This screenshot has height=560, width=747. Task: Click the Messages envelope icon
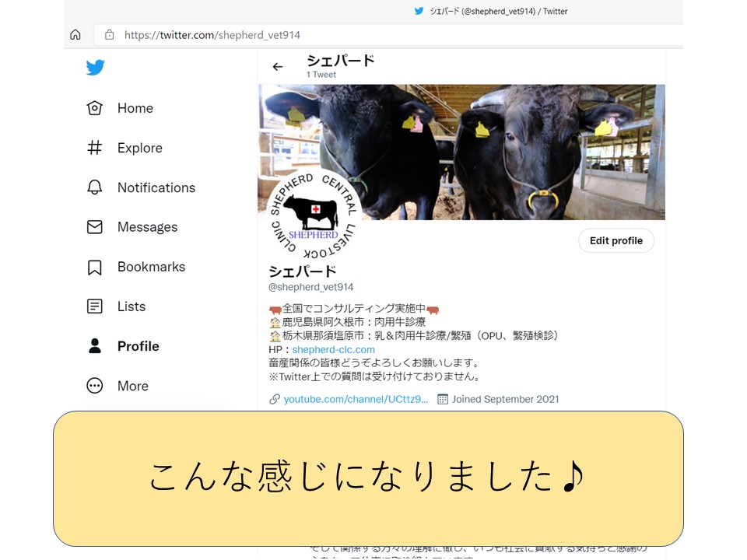click(x=94, y=226)
